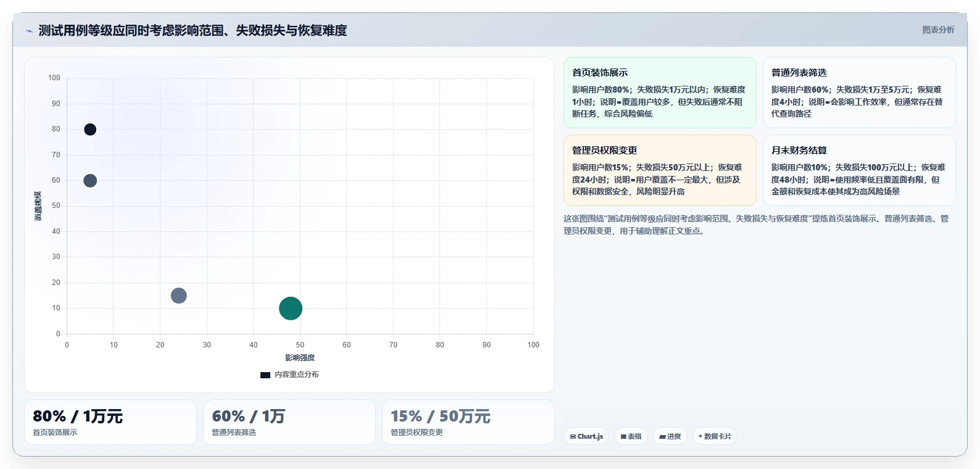Click the 影响强度 x-axis title
Viewport: 980px width, 469px height.
coord(300,358)
